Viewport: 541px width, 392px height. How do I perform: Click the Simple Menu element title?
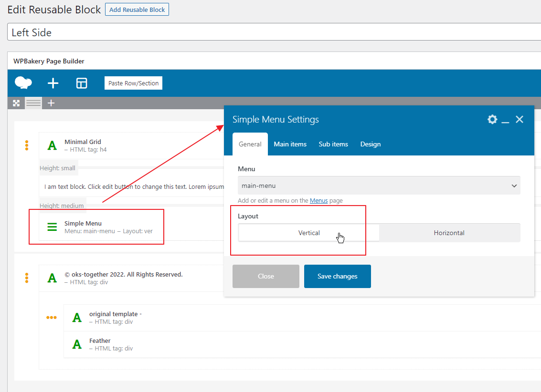point(83,223)
